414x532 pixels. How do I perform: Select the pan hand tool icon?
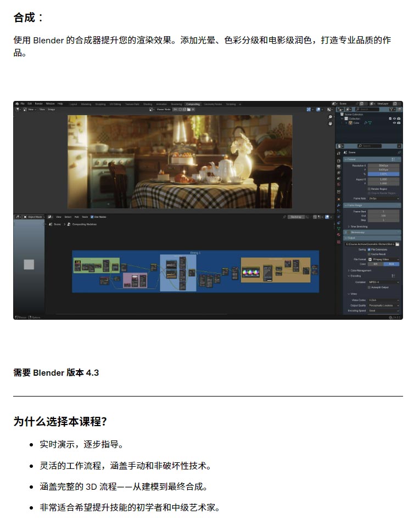pyautogui.click(x=330, y=123)
